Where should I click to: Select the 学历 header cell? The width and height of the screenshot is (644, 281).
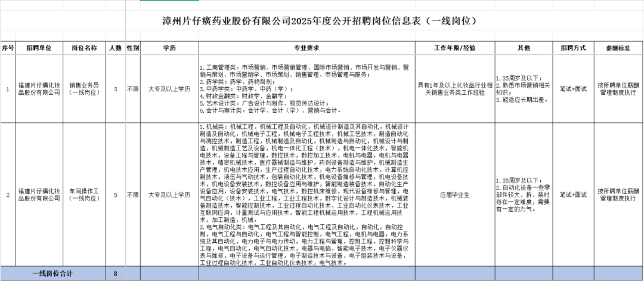coord(169,47)
